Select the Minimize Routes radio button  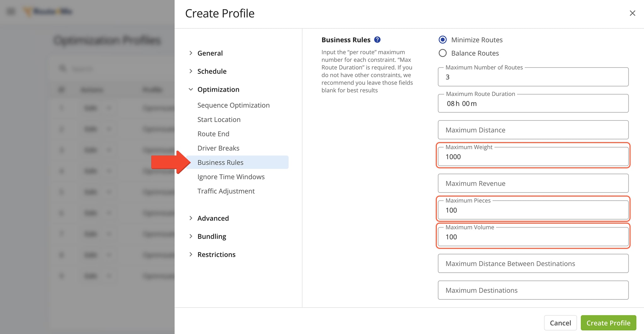tap(442, 40)
